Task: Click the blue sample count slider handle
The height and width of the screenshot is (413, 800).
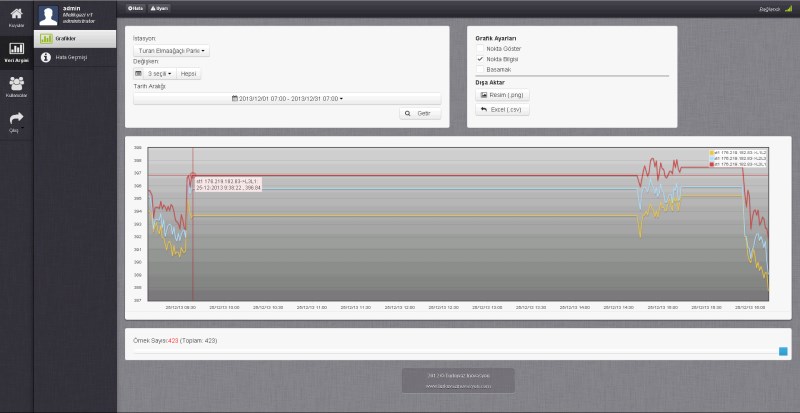Action: click(783, 351)
